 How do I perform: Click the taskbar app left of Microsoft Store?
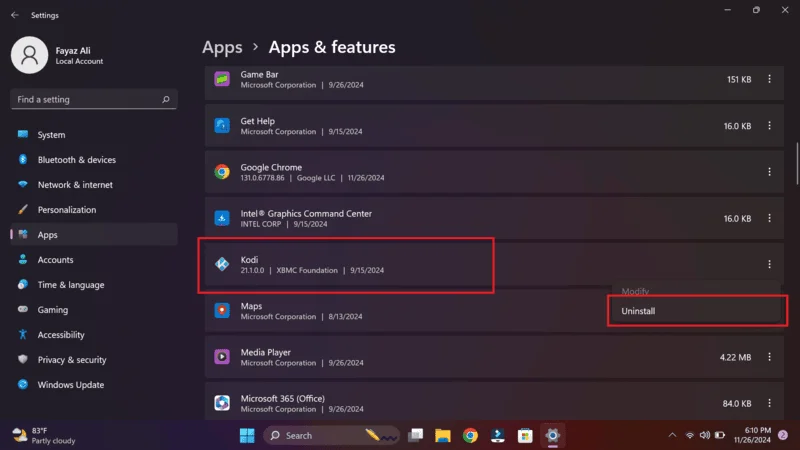coord(497,435)
